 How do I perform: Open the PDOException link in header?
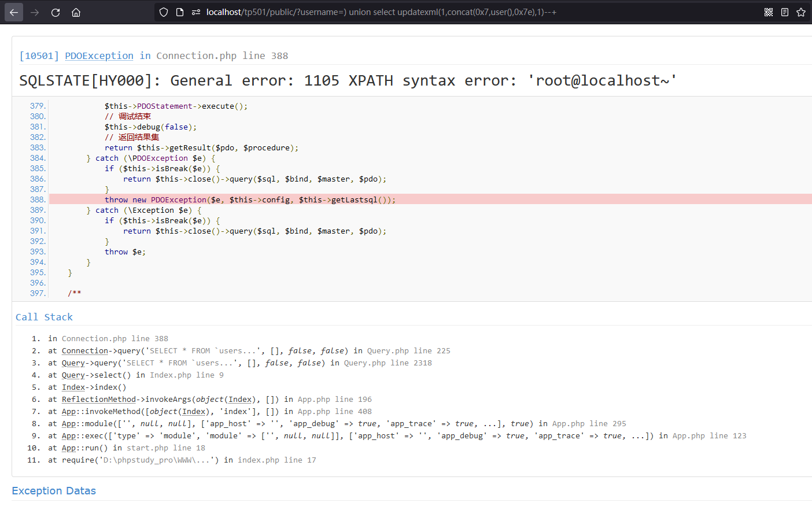click(99, 56)
